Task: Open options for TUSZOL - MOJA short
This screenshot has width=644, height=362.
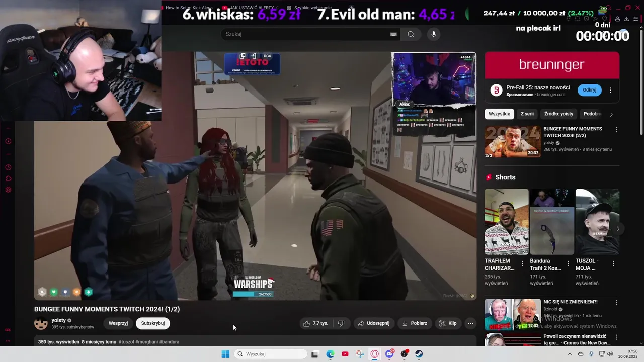Action: click(x=613, y=263)
